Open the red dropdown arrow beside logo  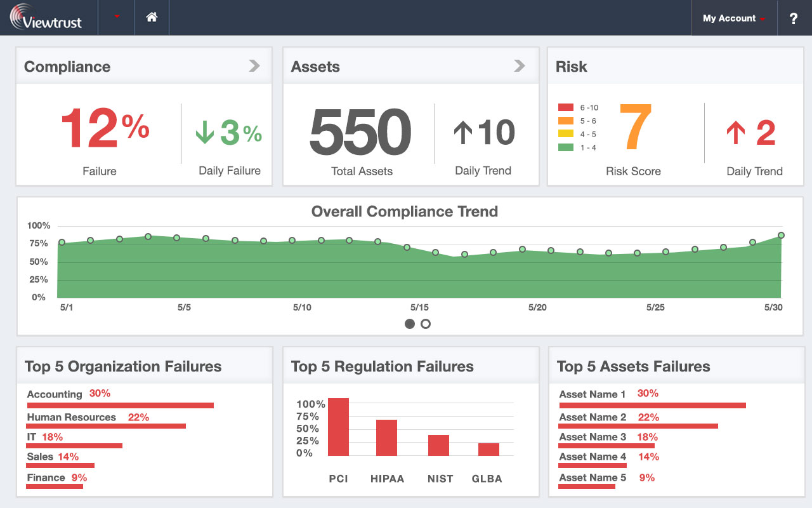[x=117, y=17]
